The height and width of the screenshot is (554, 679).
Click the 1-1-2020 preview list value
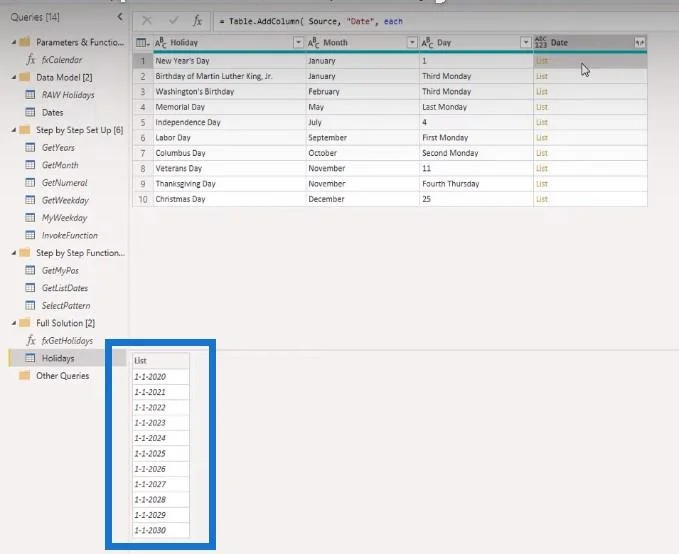tap(161, 377)
